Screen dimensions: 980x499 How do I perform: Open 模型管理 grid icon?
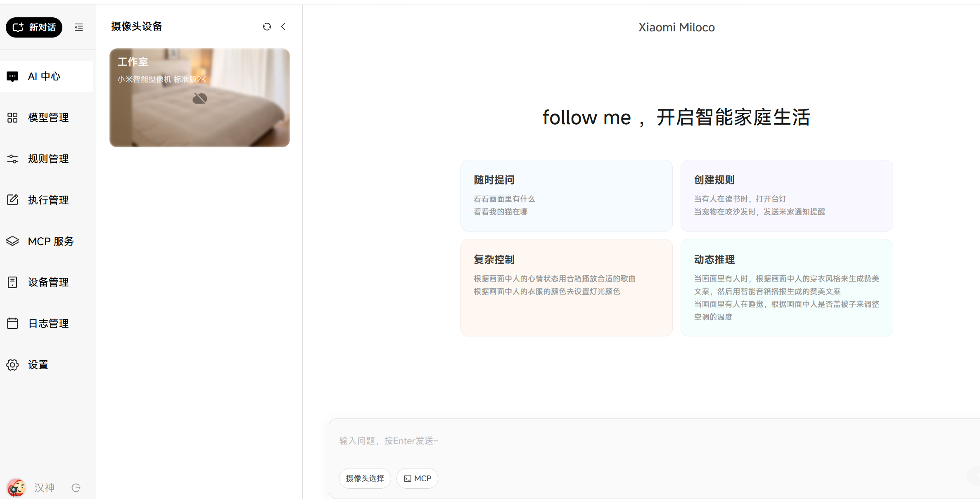[x=12, y=118]
